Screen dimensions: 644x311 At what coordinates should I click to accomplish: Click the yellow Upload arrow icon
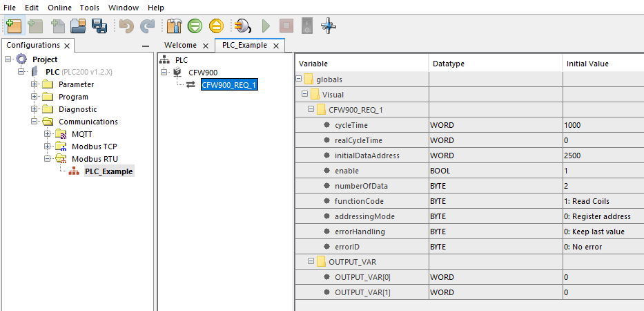pos(215,26)
